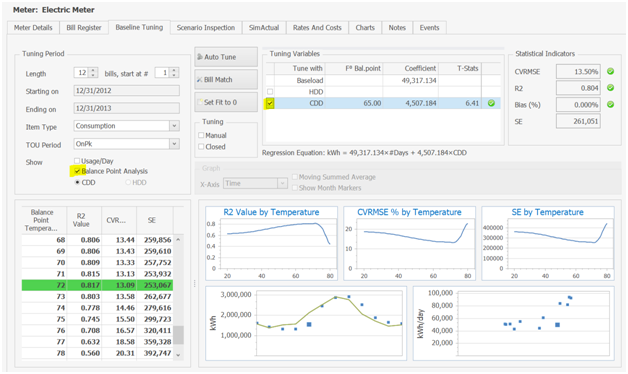This screenshot has width=628, height=374.
Task: Click the Auto Tune button
Action: pyautogui.click(x=226, y=57)
